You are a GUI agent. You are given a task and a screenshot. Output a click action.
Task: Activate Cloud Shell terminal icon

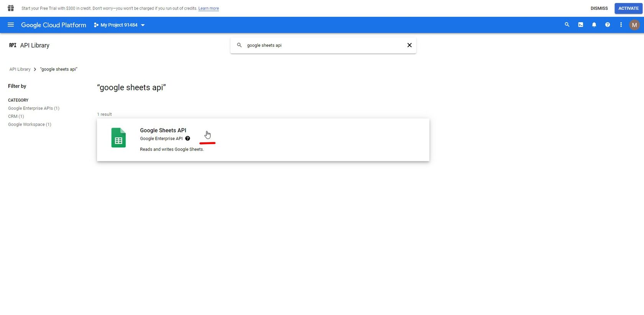point(581,25)
